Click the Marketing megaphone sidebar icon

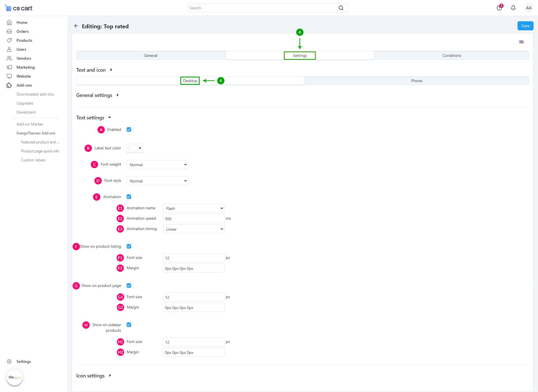(9, 67)
